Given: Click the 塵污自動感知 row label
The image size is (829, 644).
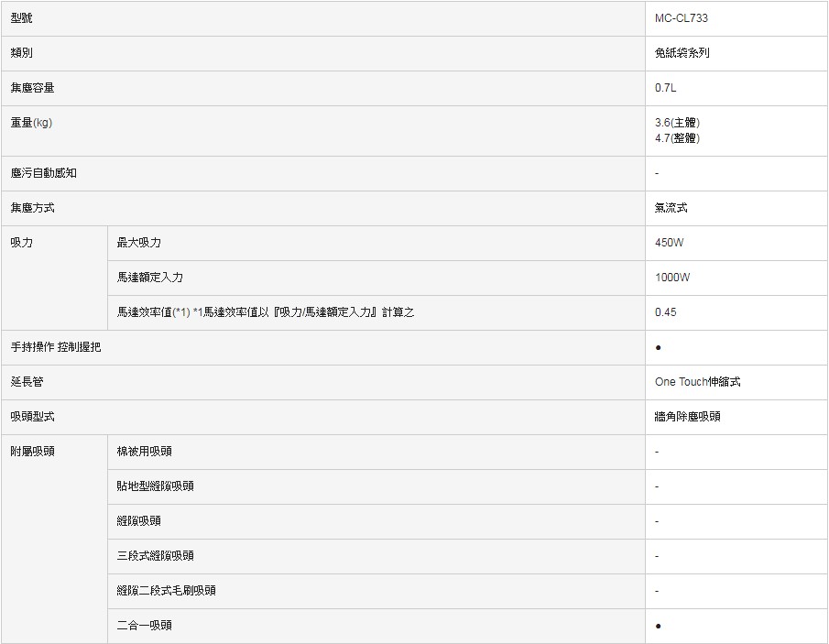Looking at the screenshot, I should (44, 173).
